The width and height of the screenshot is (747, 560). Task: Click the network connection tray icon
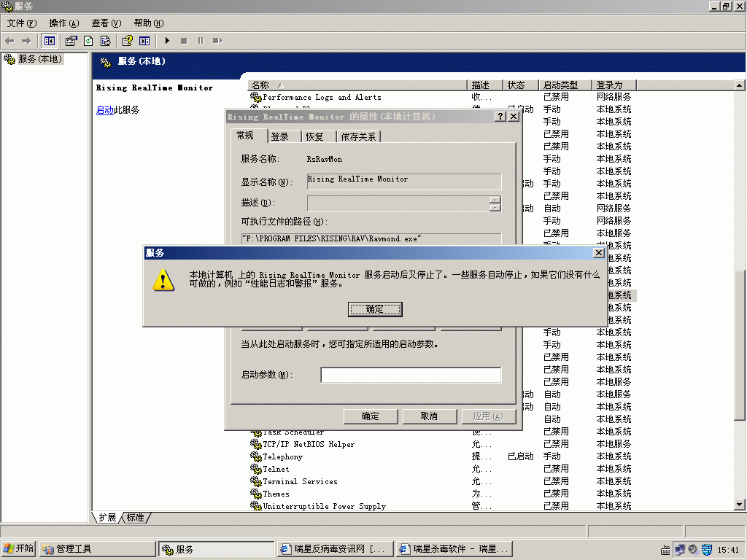pyautogui.click(x=680, y=550)
